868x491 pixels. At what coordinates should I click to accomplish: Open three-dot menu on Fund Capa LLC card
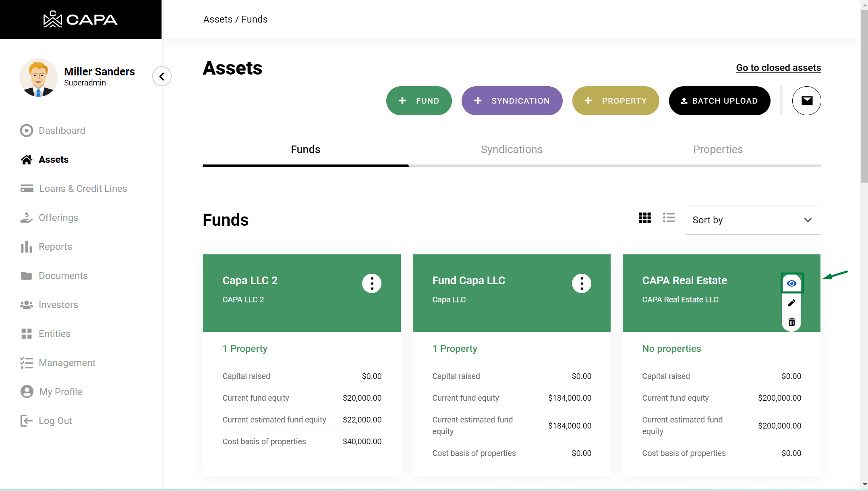point(581,283)
